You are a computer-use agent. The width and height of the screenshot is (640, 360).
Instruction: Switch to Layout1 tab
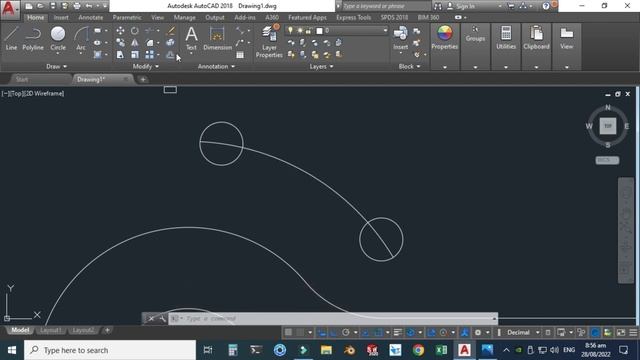(x=50, y=330)
